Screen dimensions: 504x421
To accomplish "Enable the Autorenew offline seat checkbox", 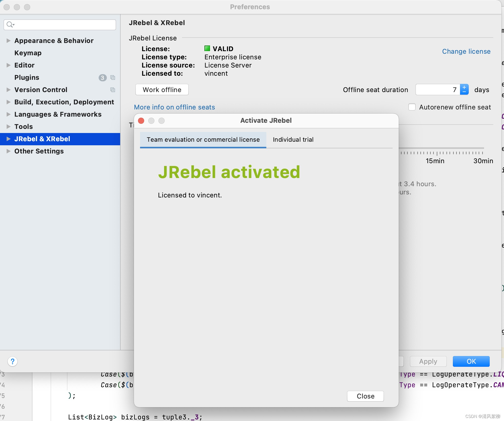I will pos(412,107).
